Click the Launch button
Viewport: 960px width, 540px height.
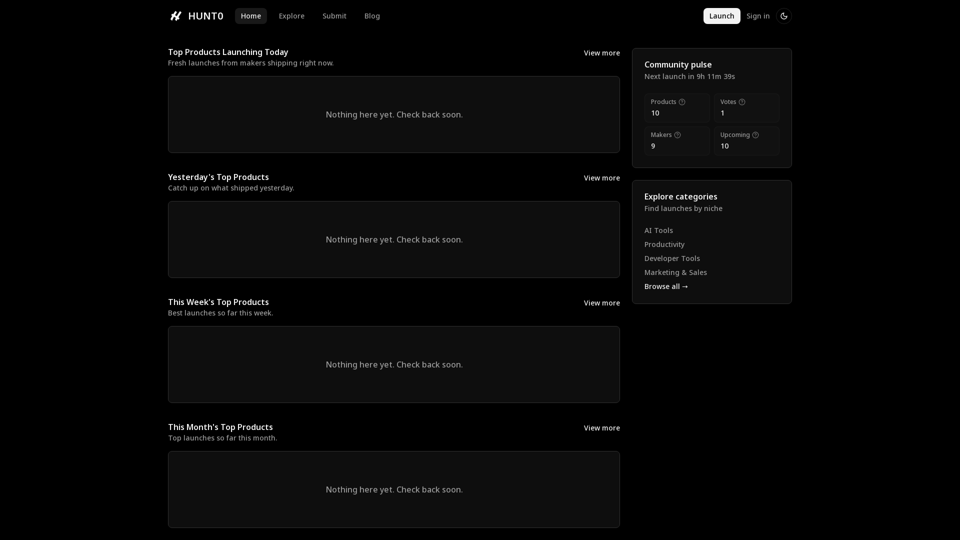click(721, 16)
